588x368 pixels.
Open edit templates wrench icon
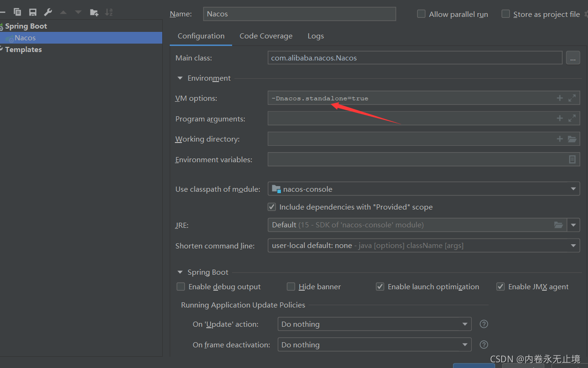point(48,12)
